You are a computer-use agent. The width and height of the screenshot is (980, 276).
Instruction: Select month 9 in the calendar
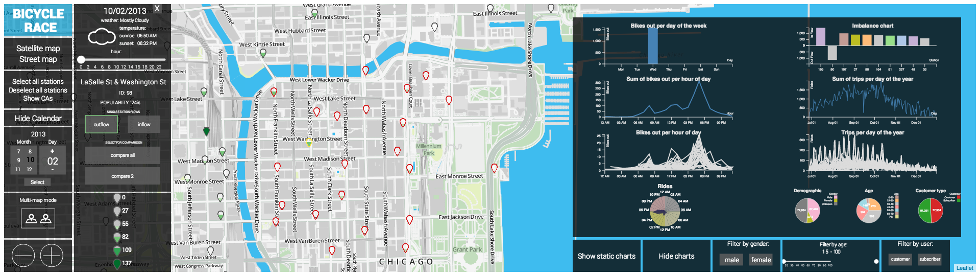tap(19, 160)
